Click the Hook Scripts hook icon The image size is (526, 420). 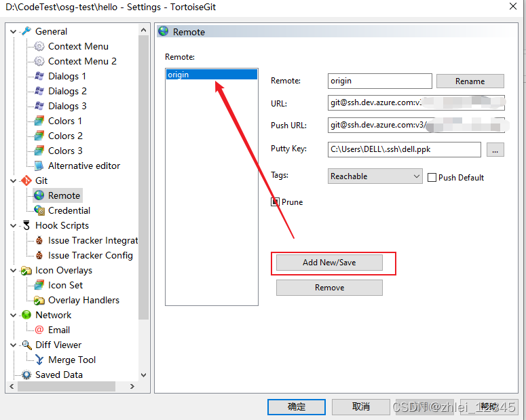(x=26, y=225)
